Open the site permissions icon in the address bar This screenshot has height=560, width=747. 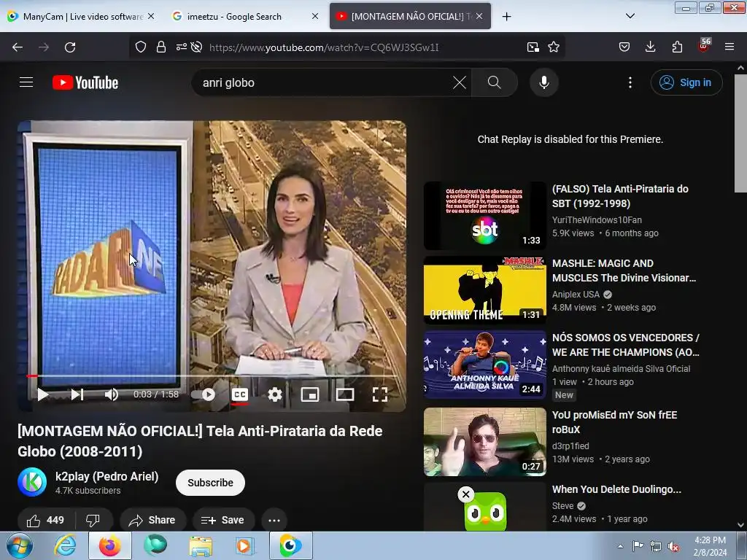coord(182,47)
